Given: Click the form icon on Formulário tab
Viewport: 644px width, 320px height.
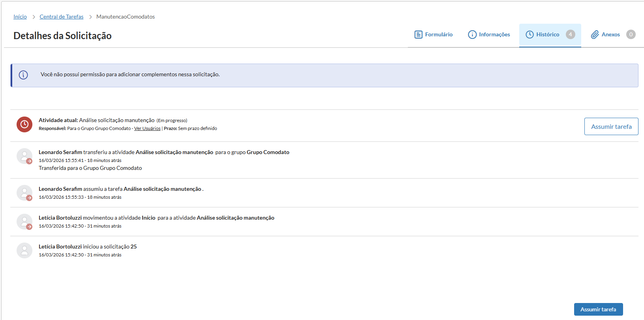Looking at the screenshot, I should [418, 35].
